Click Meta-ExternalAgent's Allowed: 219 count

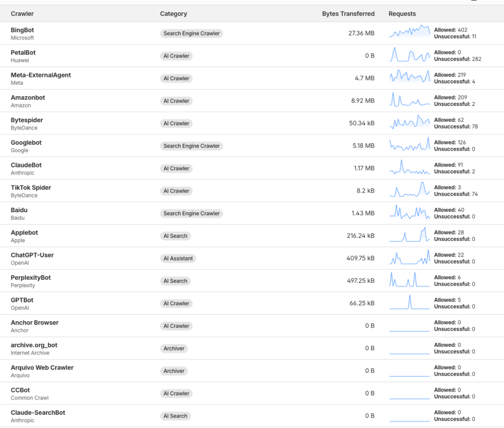click(450, 75)
